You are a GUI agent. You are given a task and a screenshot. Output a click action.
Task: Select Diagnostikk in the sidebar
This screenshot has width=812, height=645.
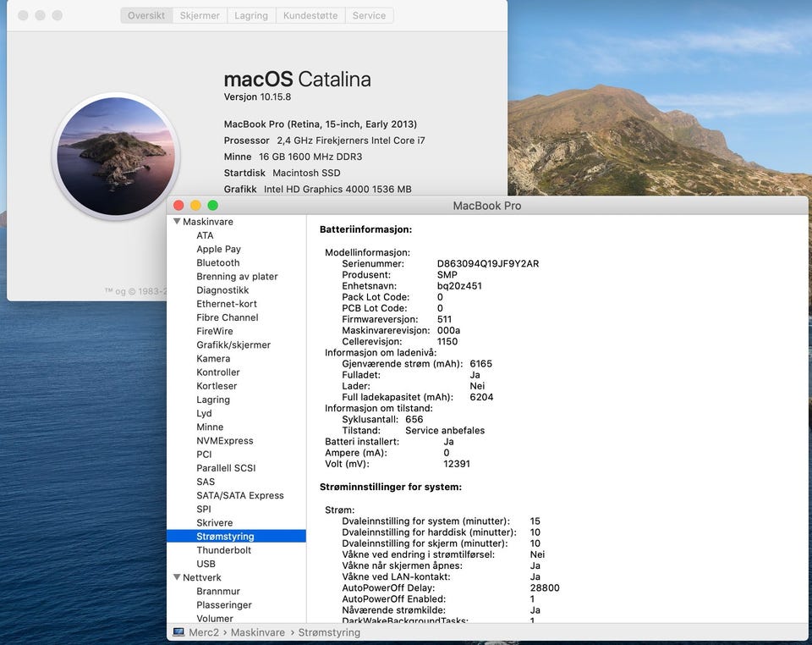click(x=222, y=290)
